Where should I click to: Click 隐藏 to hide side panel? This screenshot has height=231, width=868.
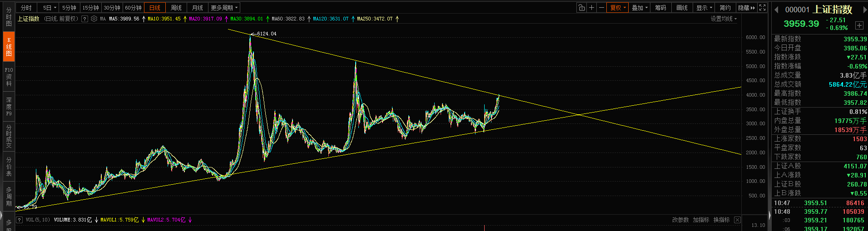(x=746, y=8)
